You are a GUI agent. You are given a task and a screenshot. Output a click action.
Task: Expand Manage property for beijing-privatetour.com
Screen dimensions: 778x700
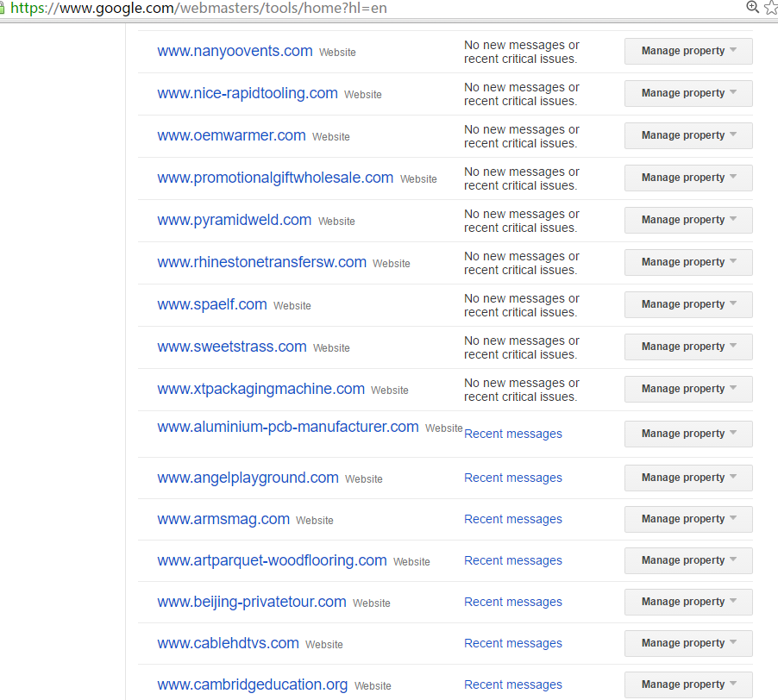(x=688, y=602)
